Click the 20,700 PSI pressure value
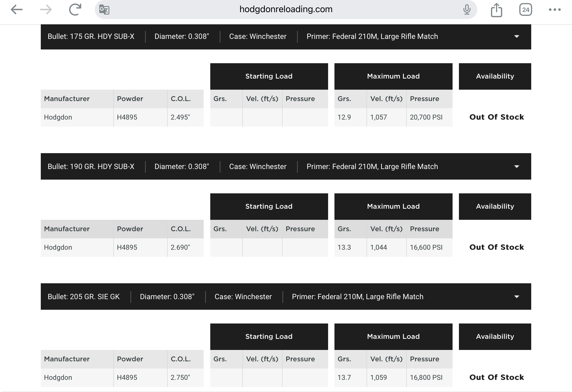 pos(426,117)
